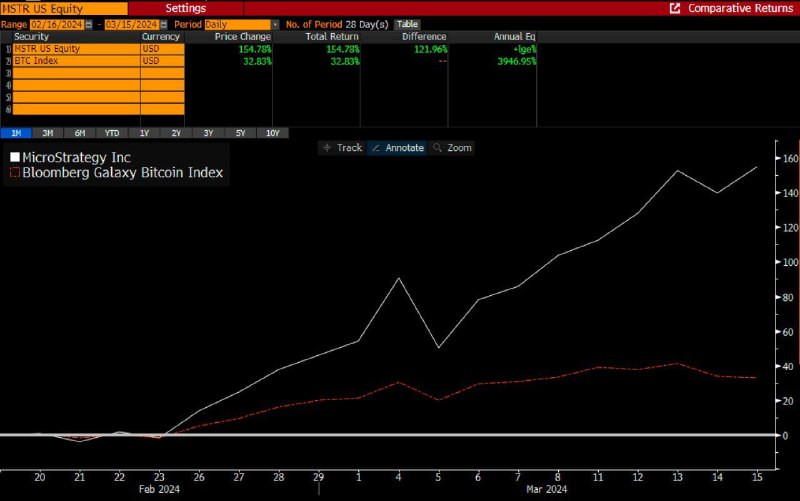800x501 pixels.
Task: Click the Mar 2024 axis label
Action: coord(546,489)
